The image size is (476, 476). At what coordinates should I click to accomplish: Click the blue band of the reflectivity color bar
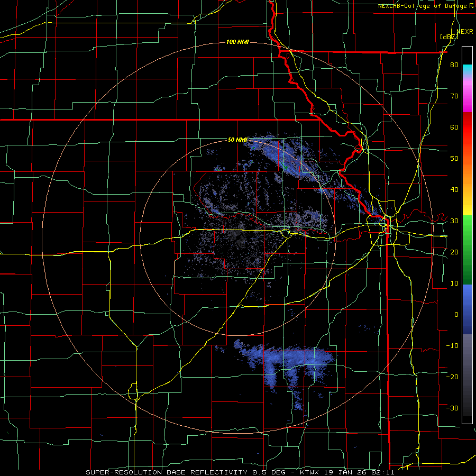click(467, 309)
